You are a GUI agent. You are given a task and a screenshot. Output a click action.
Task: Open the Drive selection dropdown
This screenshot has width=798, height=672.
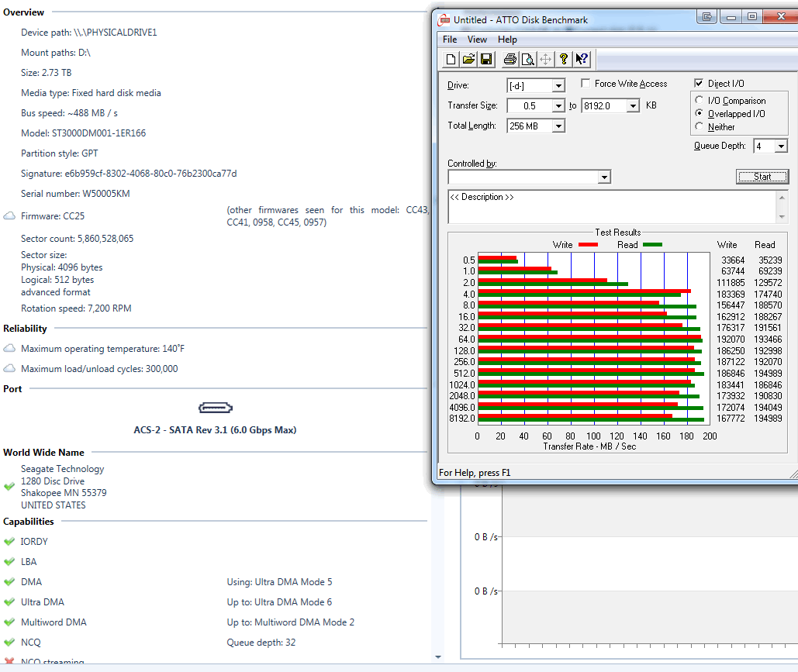tap(558, 86)
